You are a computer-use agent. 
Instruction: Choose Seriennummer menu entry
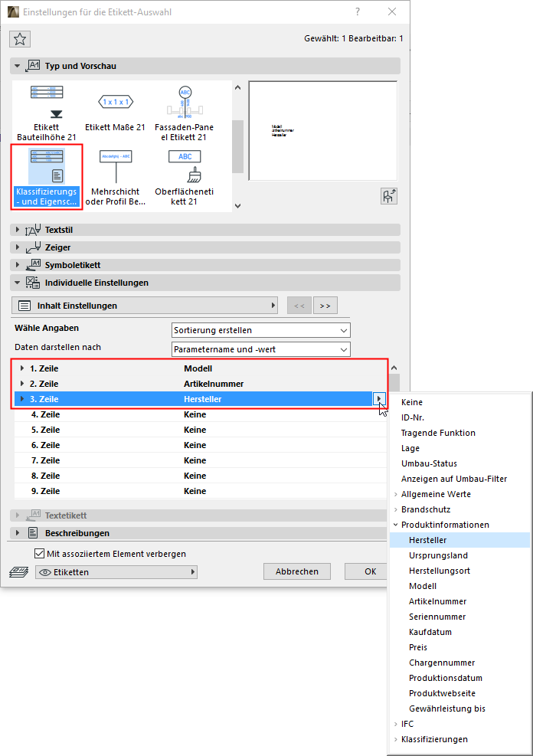pyautogui.click(x=459, y=617)
